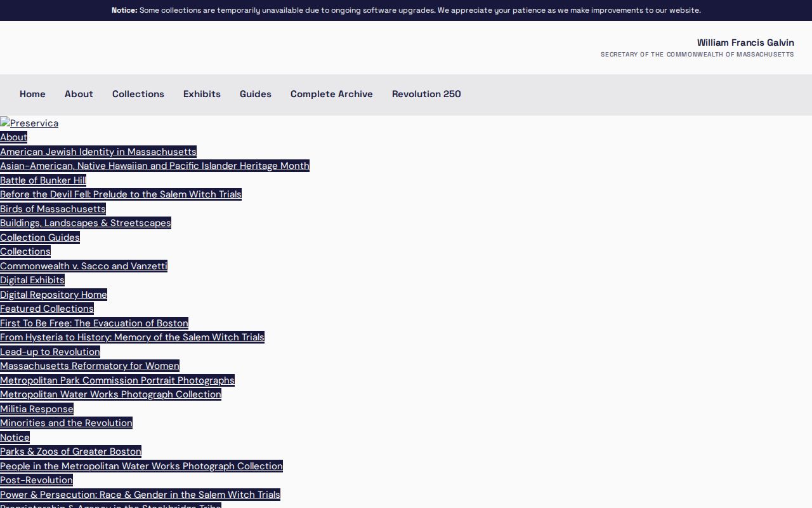This screenshot has width=812, height=508.
Task: Click Secretary of the Commonwealth subtitle
Action: click(697, 55)
